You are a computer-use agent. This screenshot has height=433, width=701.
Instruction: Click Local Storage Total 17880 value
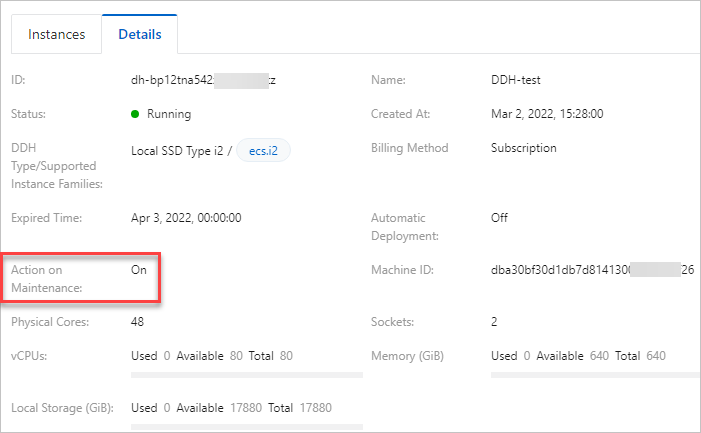(316, 408)
